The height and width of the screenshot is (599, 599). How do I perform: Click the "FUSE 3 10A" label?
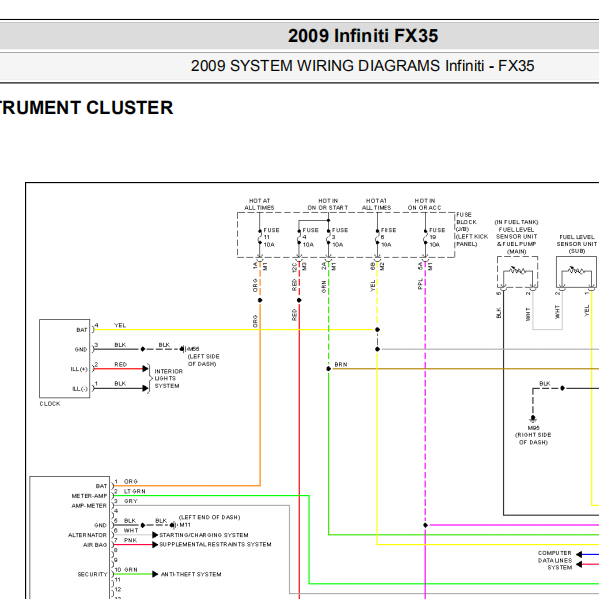(340, 237)
